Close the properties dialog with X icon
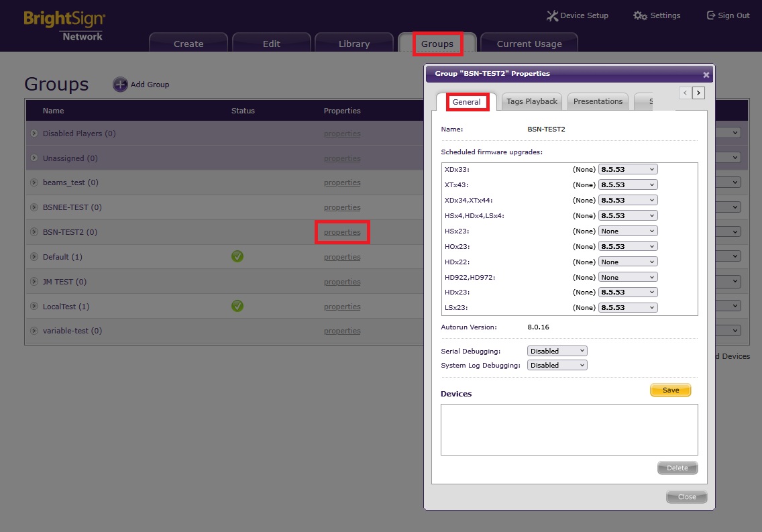The height and width of the screenshot is (532, 762). [x=706, y=75]
